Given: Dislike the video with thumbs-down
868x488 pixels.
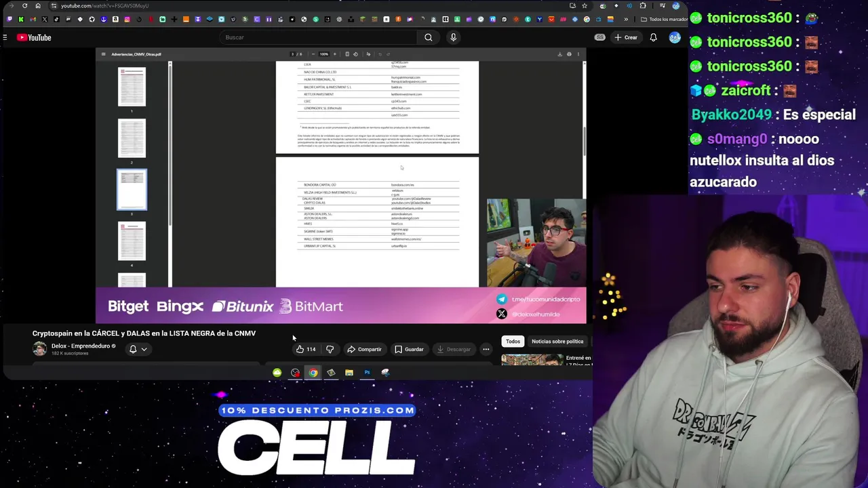Looking at the screenshot, I should click(x=330, y=349).
